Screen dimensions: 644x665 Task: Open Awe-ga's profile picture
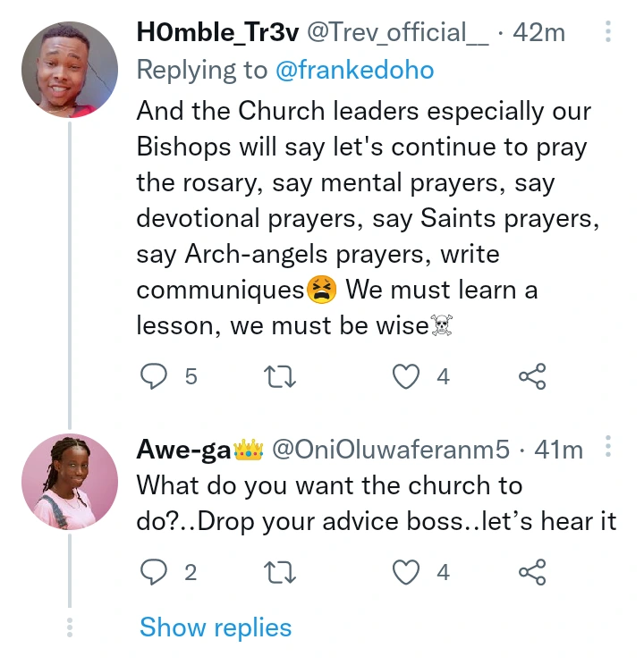(x=69, y=484)
